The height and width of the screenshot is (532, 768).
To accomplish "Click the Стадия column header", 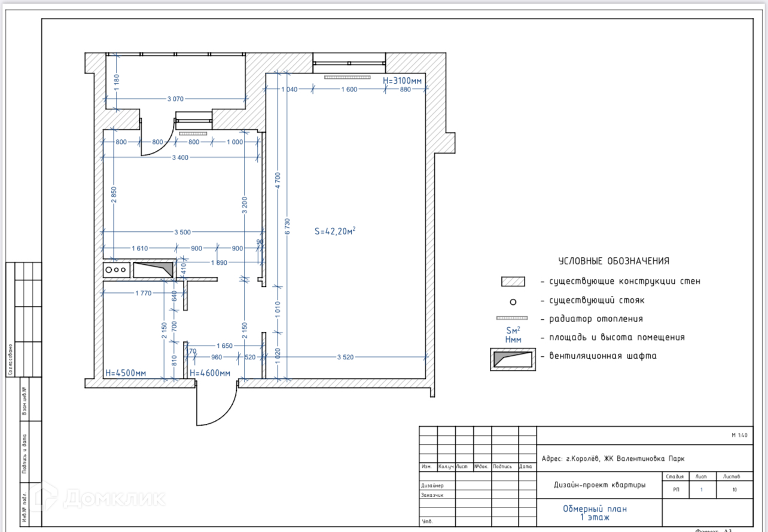I will [x=676, y=476].
